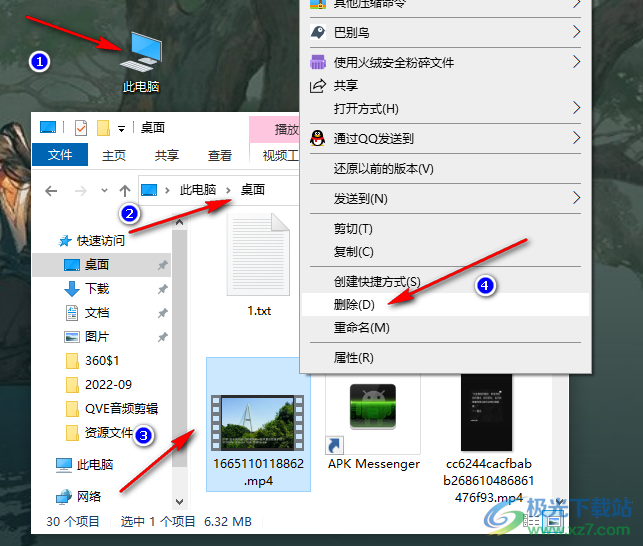Click 共享 in the context menu
The width and height of the screenshot is (643, 546).
[x=445, y=85]
